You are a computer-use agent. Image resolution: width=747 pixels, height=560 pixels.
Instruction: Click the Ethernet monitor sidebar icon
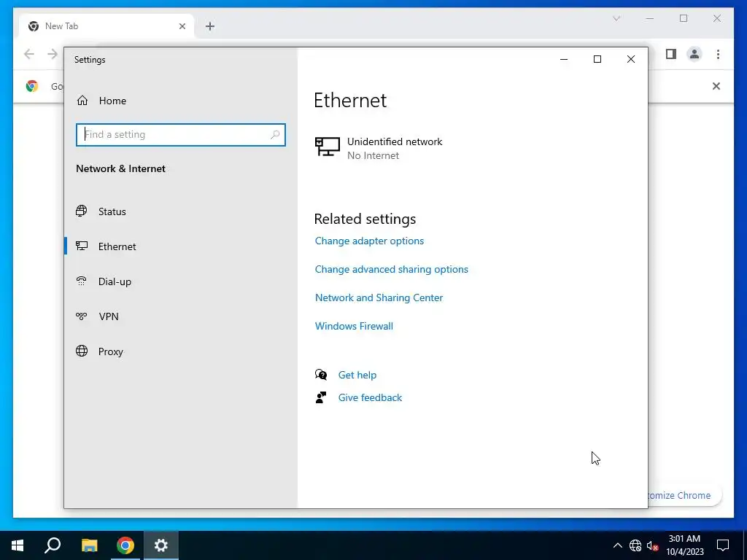pyautogui.click(x=82, y=246)
